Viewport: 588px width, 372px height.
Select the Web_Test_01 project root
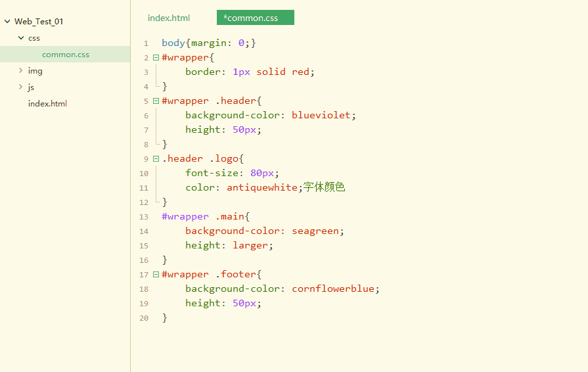pos(39,22)
